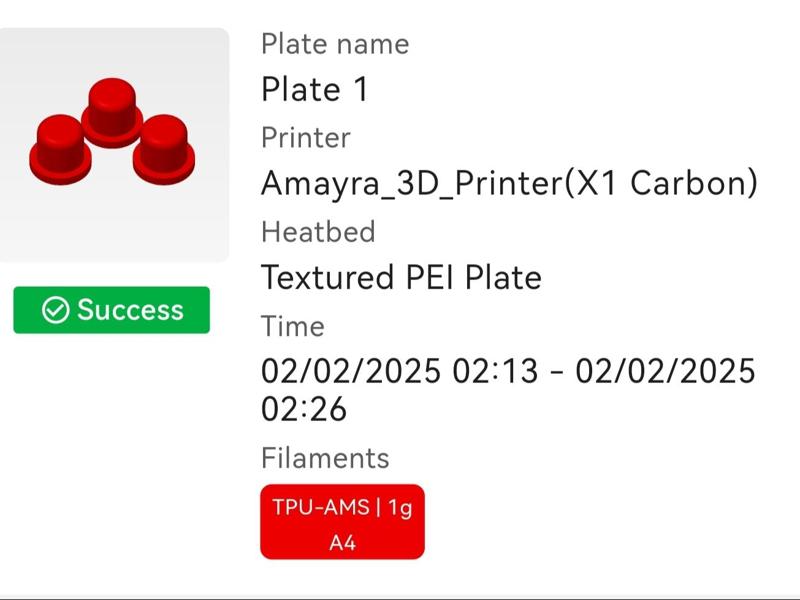
Task: Click the green Success status text
Action: (130, 310)
